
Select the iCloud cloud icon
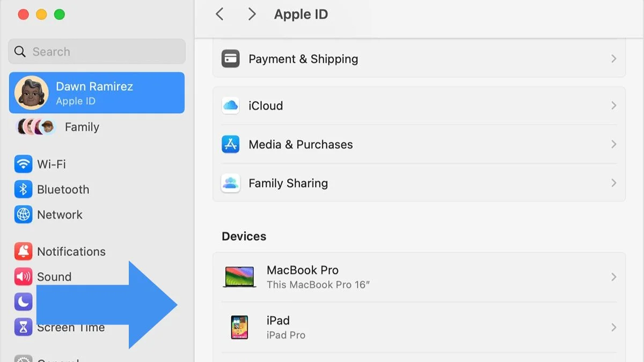coord(230,106)
